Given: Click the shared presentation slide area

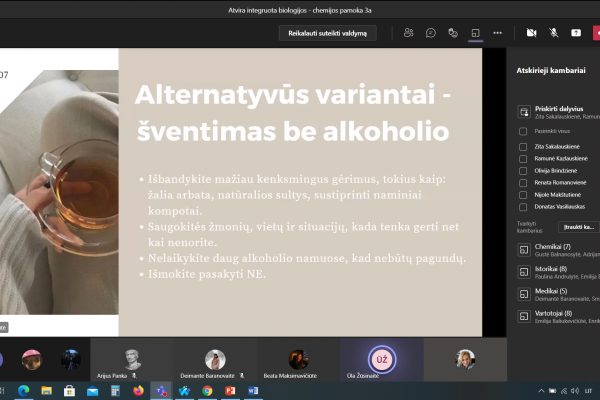Looking at the screenshot, I should pos(241,193).
